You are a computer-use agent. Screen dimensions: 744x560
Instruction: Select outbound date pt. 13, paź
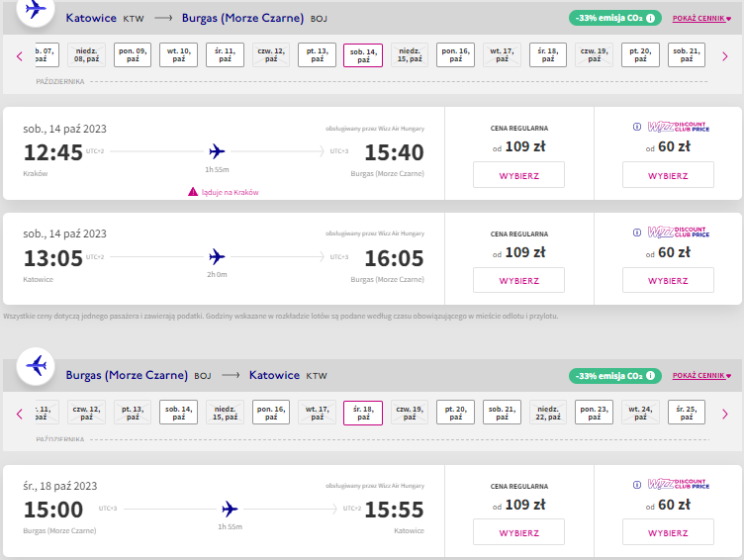pos(317,54)
